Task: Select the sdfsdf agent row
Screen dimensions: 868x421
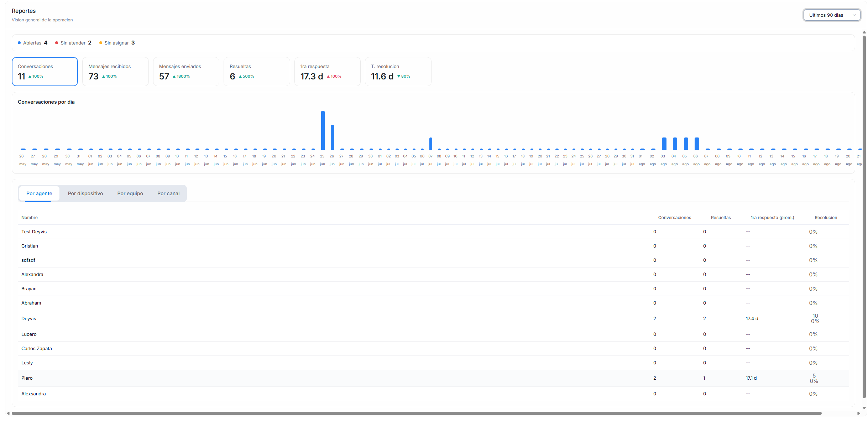Action: point(433,260)
